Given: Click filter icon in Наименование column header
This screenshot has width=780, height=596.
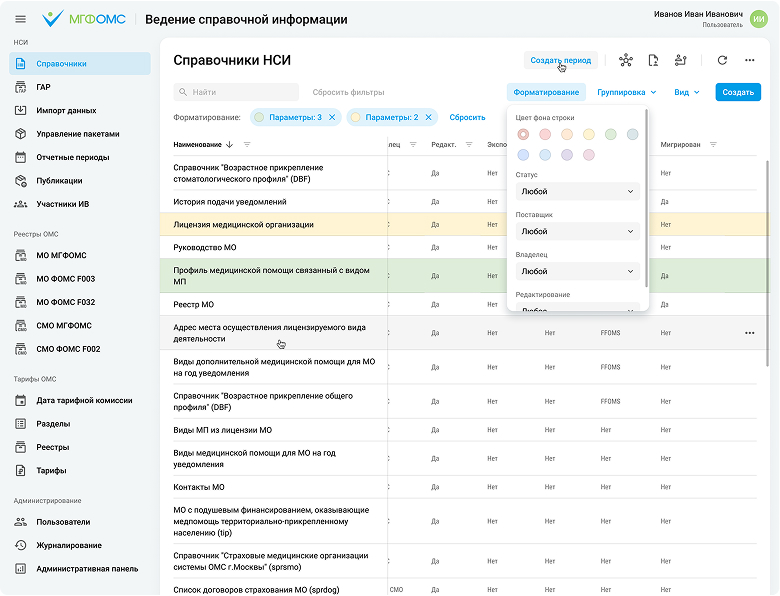Looking at the screenshot, I should (x=247, y=144).
